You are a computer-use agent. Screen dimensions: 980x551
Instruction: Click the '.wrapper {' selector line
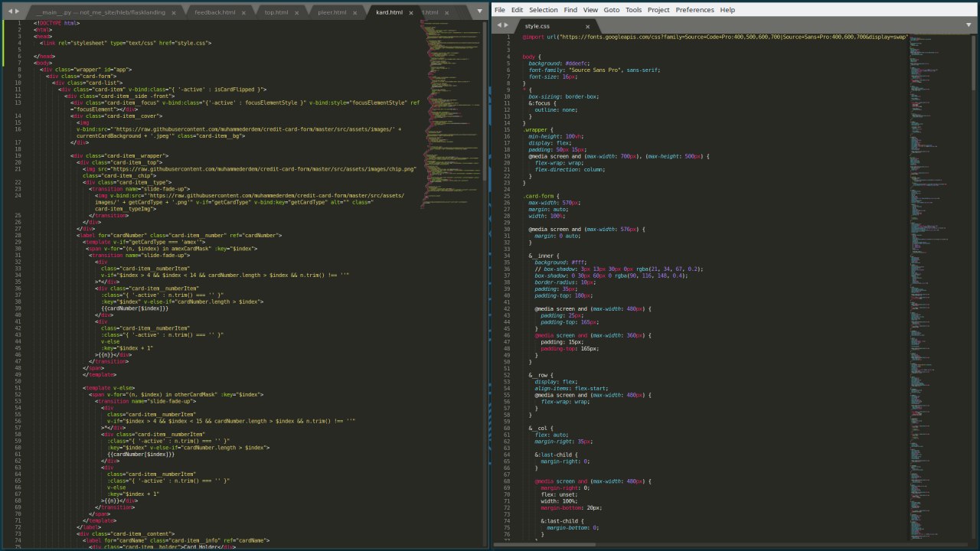537,129
